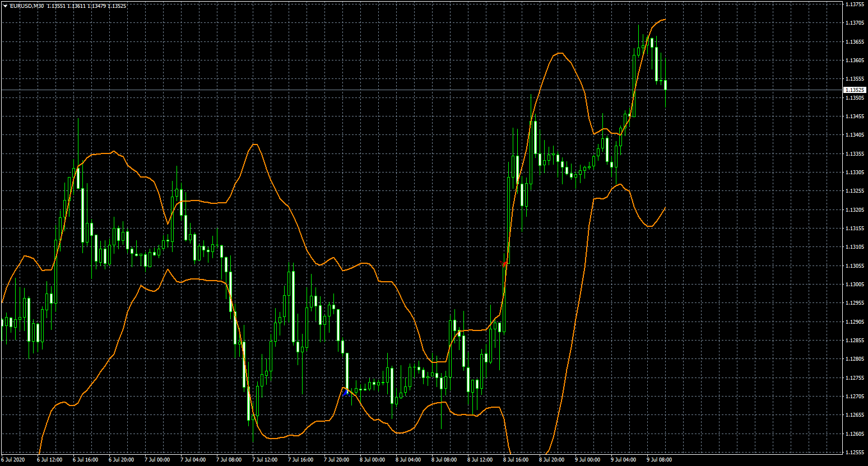Click the 1.13005 price scale label
Viewport: 868px width, 466px height.
coord(855,285)
